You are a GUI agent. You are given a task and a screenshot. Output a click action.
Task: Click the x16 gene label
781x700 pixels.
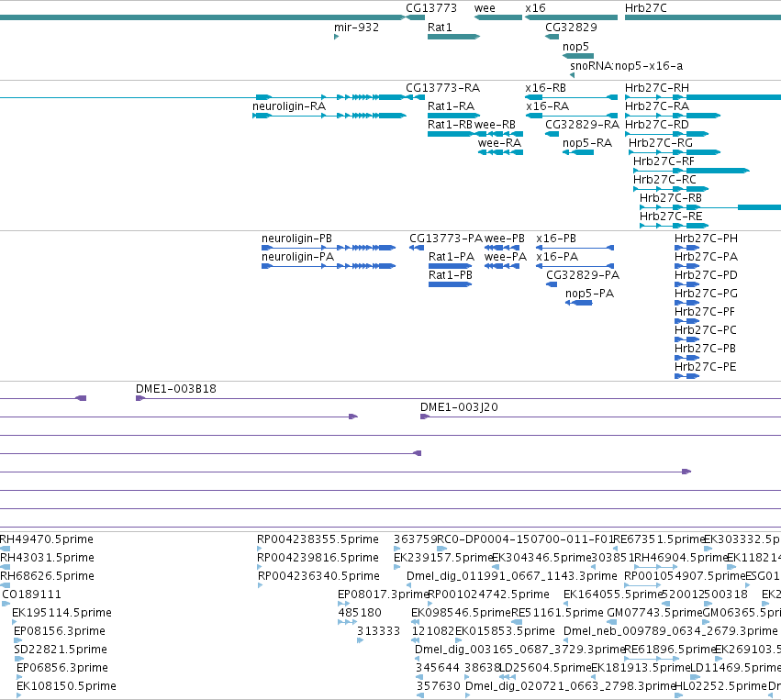(x=535, y=8)
